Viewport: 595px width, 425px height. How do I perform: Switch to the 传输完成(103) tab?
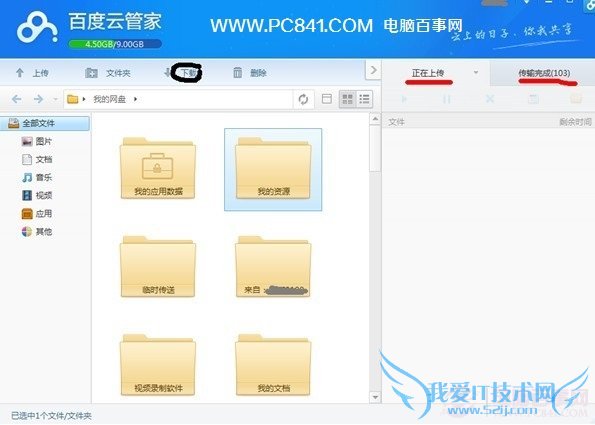(544, 73)
